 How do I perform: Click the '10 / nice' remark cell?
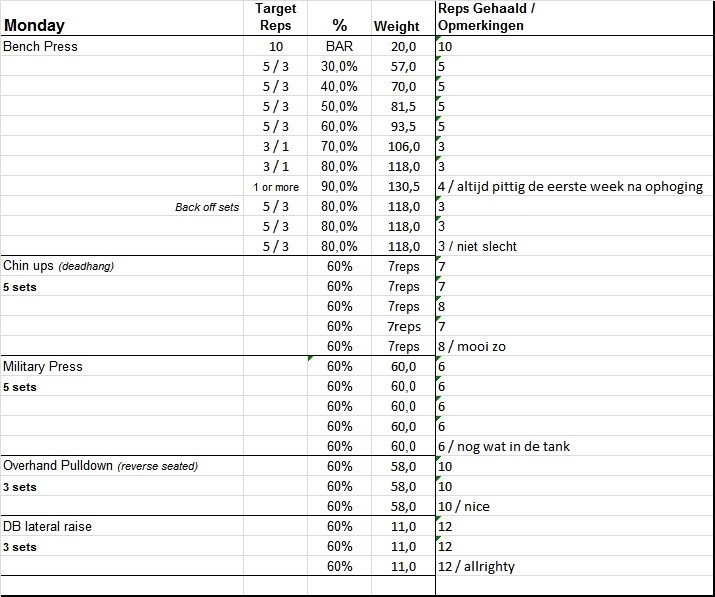464,506
